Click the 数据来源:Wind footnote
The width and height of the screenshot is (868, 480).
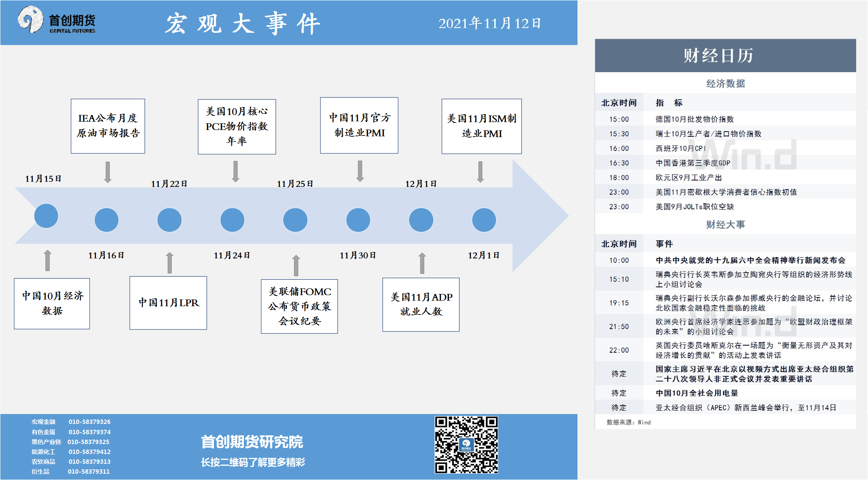629,422
